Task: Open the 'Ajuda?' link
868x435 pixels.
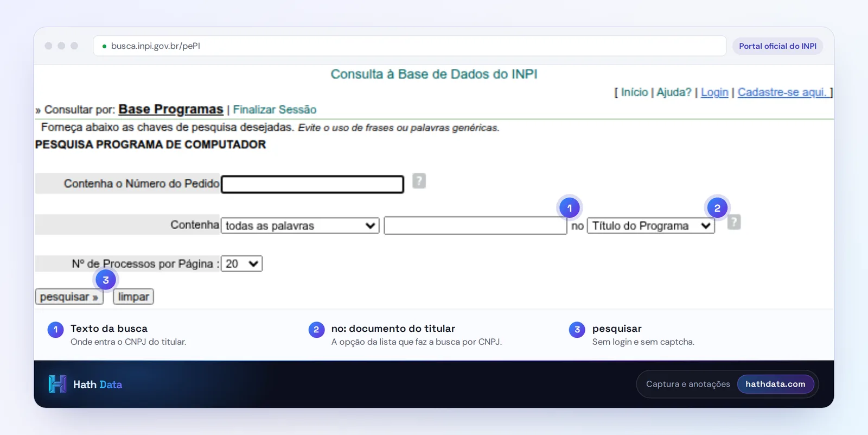Action: [674, 92]
